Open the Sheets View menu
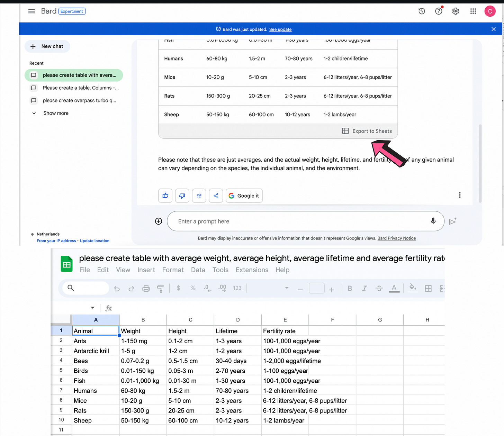The width and height of the screenshot is (504, 436). 123,270
